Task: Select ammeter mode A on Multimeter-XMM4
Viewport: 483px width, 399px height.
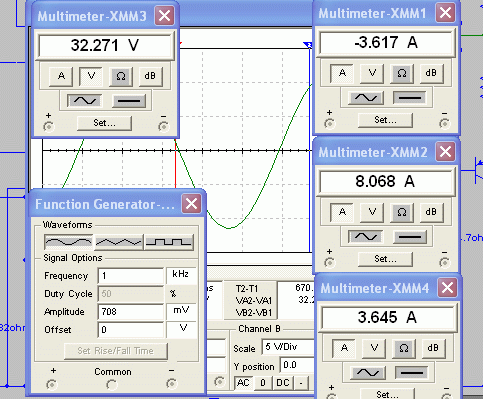Action: (344, 348)
